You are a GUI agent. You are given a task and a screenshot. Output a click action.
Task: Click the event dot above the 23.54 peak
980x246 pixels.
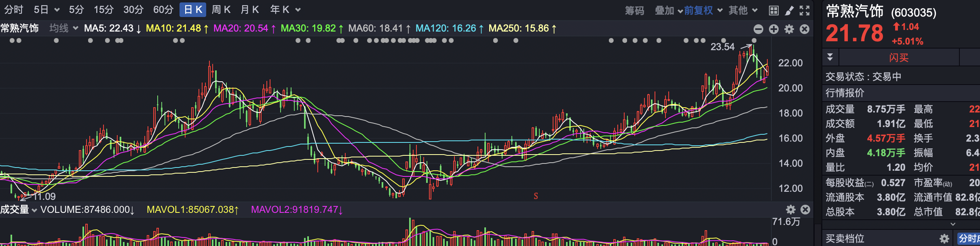754,40
